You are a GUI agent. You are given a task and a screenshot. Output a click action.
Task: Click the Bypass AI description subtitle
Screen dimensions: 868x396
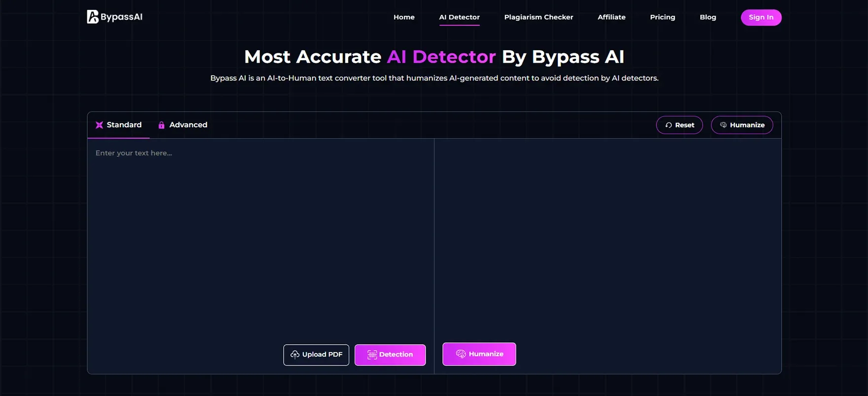(434, 78)
